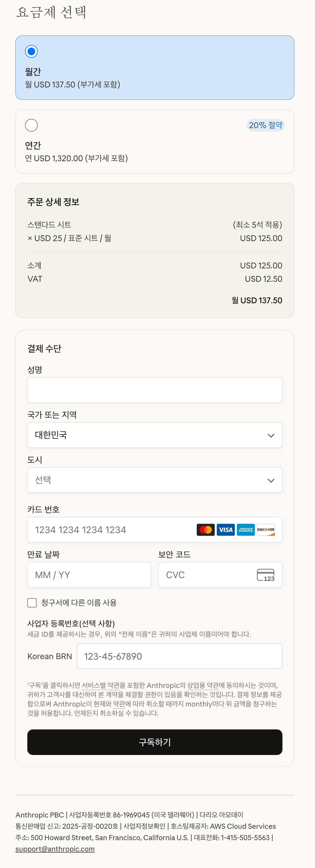Click the country dropdown chevron arrow
The width and height of the screenshot is (315, 868).
tap(271, 435)
